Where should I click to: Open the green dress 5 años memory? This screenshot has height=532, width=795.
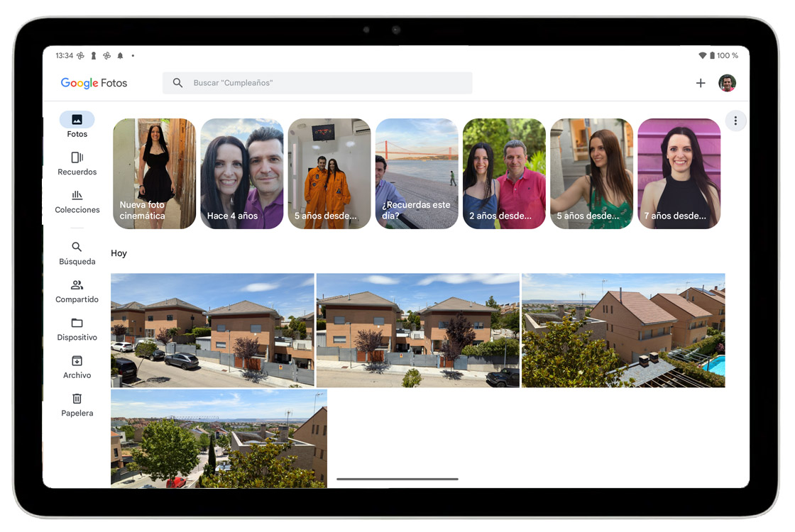pyautogui.click(x=592, y=174)
